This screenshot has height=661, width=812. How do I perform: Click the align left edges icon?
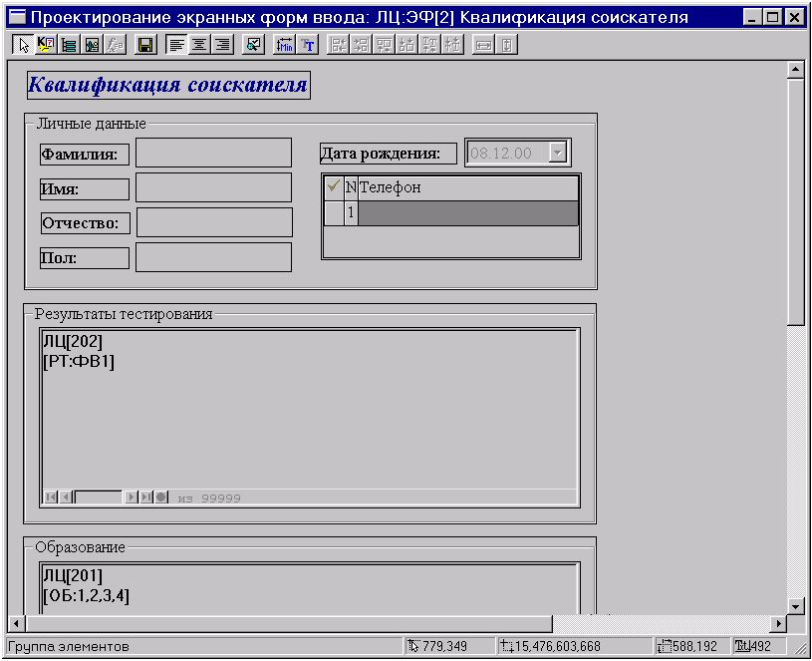point(338,45)
